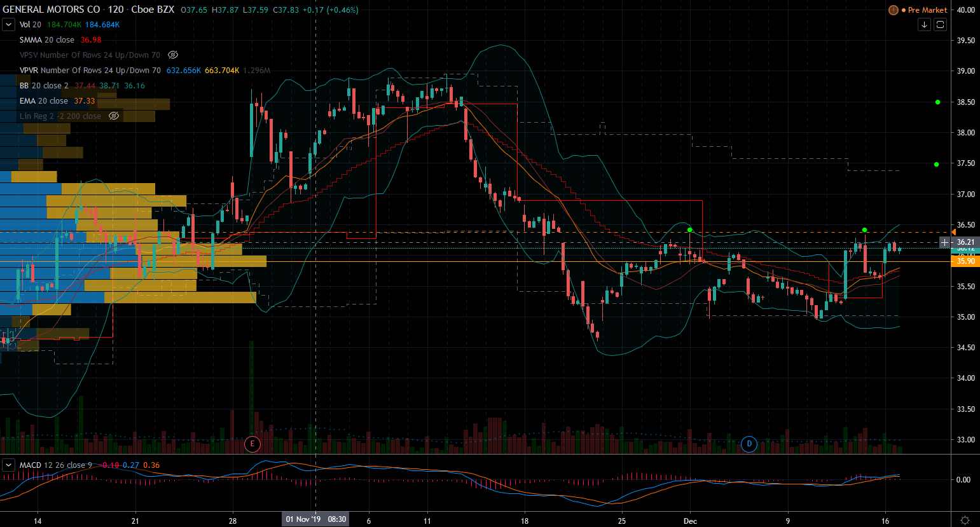
Task: Select the Lin Reg 2 -2 200 close label
Action: [x=60, y=116]
